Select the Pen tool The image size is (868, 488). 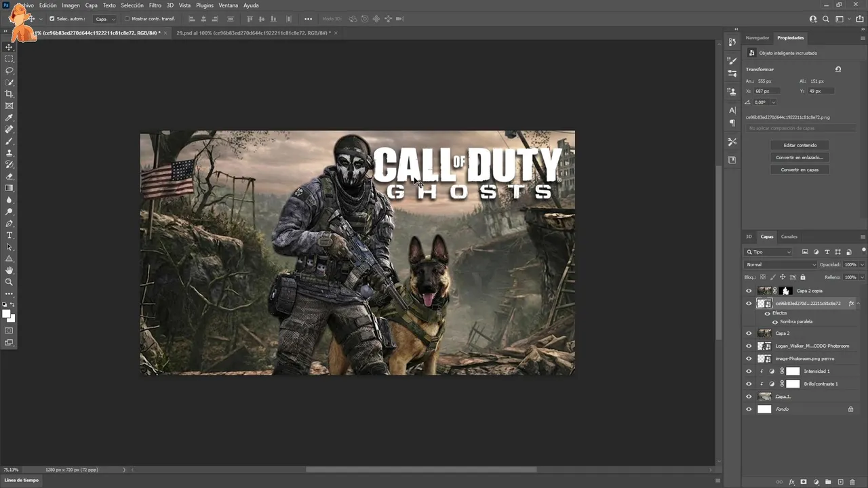pyautogui.click(x=9, y=223)
